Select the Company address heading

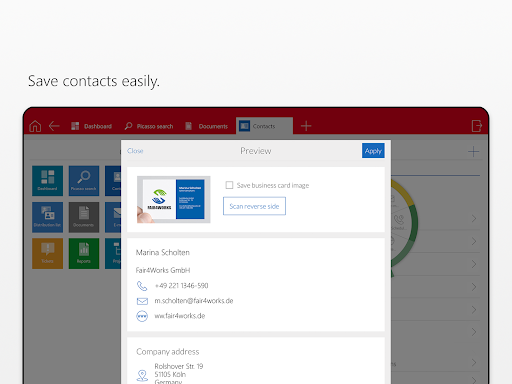167,352
